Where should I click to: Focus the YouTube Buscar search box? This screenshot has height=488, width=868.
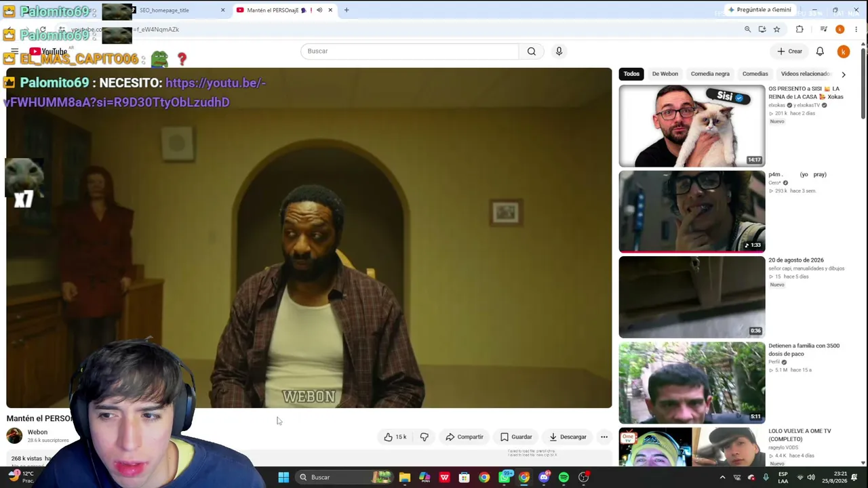[410, 52]
